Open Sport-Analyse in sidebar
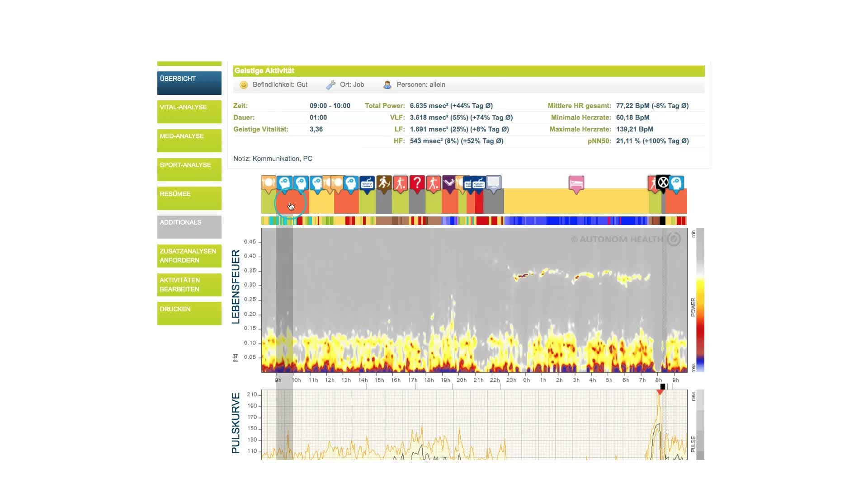The height and width of the screenshot is (488, 868). tap(189, 169)
